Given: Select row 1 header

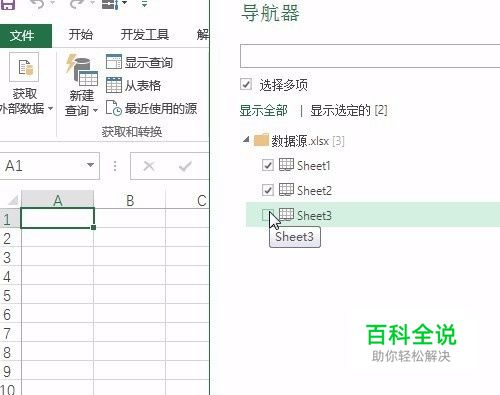Looking at the screenshot, I should tap(10, 219).
